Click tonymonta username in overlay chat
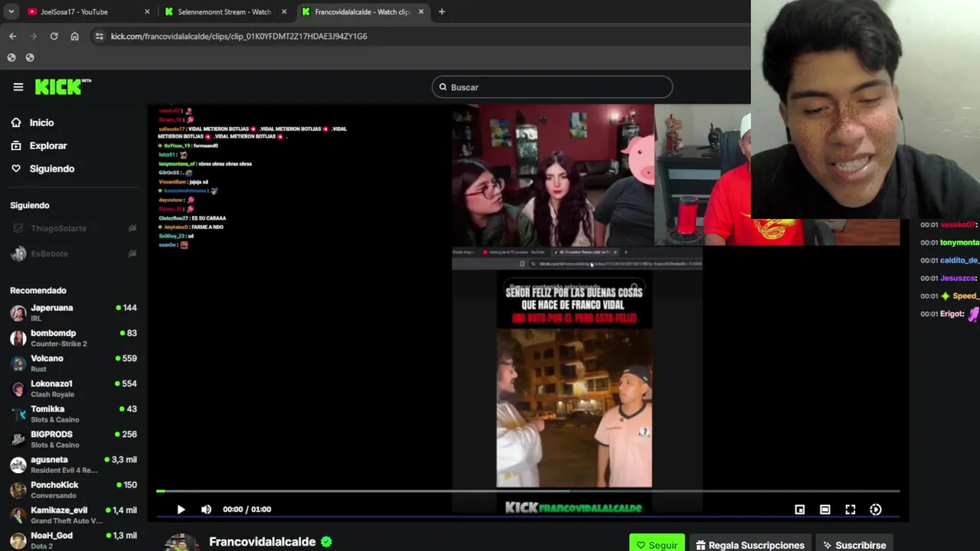 tap(960, 243)
